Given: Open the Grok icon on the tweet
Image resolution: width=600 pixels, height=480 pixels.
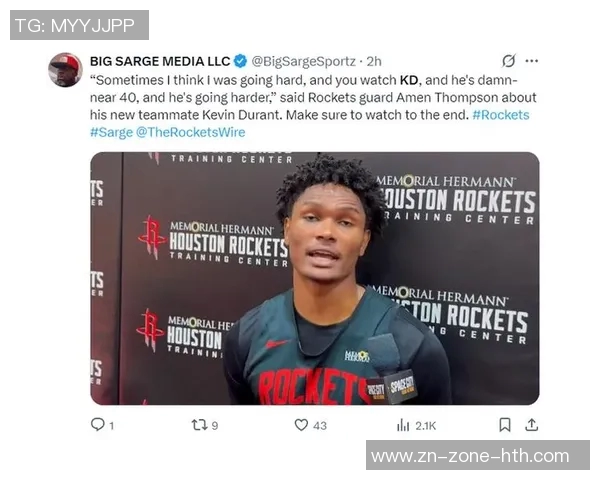Looking at the screenshot, I should click(x=508, y=61).
